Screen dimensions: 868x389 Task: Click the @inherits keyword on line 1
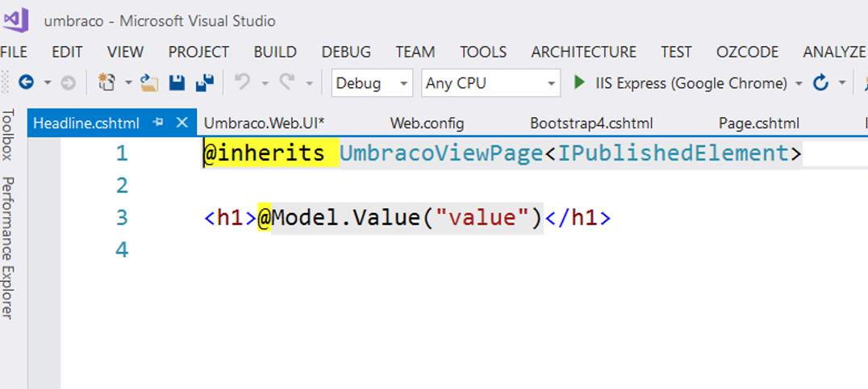click(x=264, y=153)
